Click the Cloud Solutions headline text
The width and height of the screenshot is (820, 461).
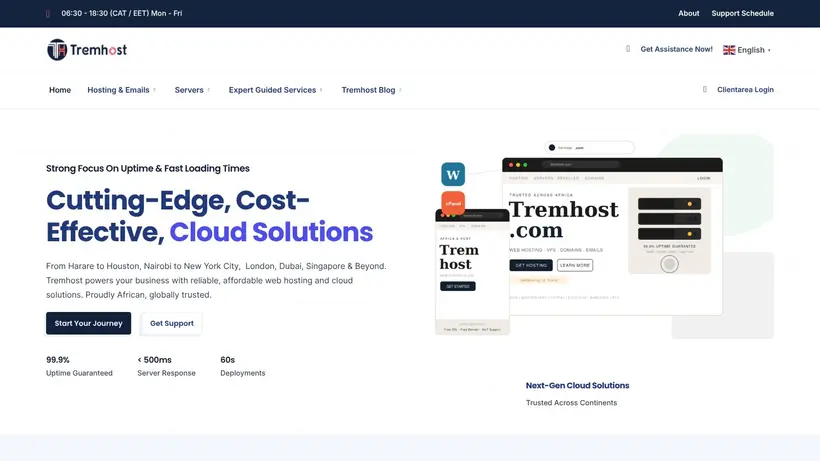pos(271,232)
